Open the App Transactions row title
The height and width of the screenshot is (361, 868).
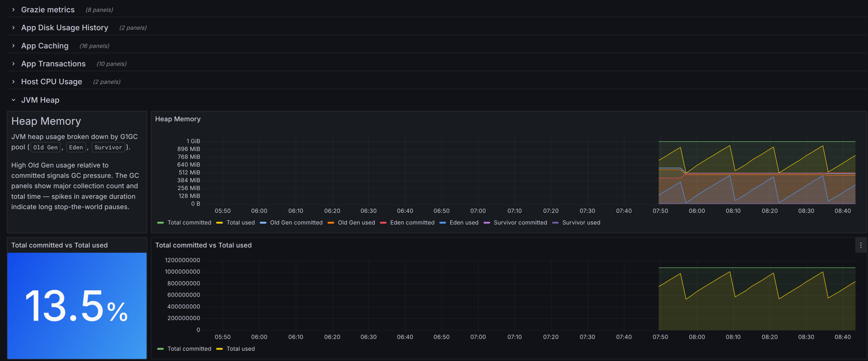(x=53, y=64)
